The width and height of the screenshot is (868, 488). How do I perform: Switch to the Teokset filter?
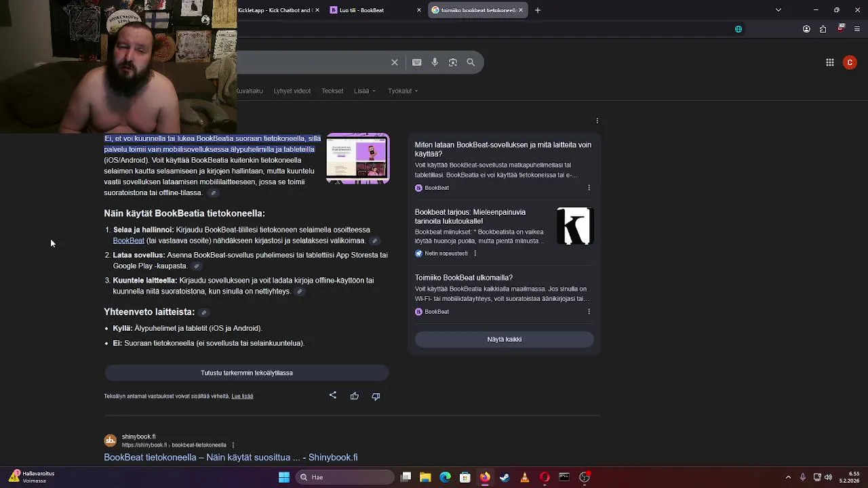click(332, 91)
